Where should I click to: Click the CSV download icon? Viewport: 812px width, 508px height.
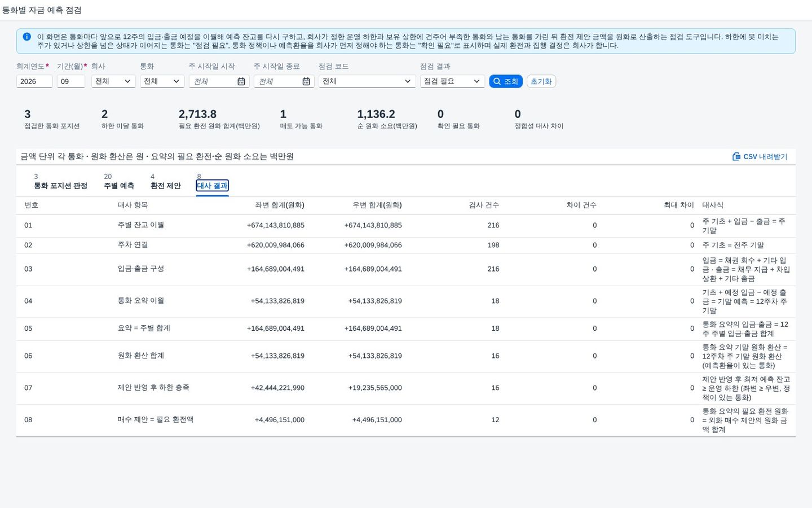coord(736,156)
